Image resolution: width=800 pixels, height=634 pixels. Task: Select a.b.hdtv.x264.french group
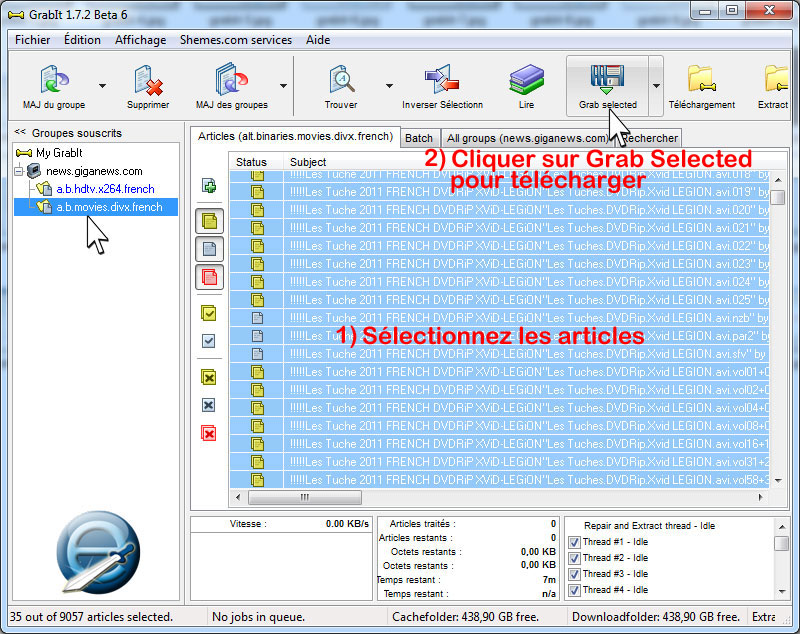click(105, 189)
